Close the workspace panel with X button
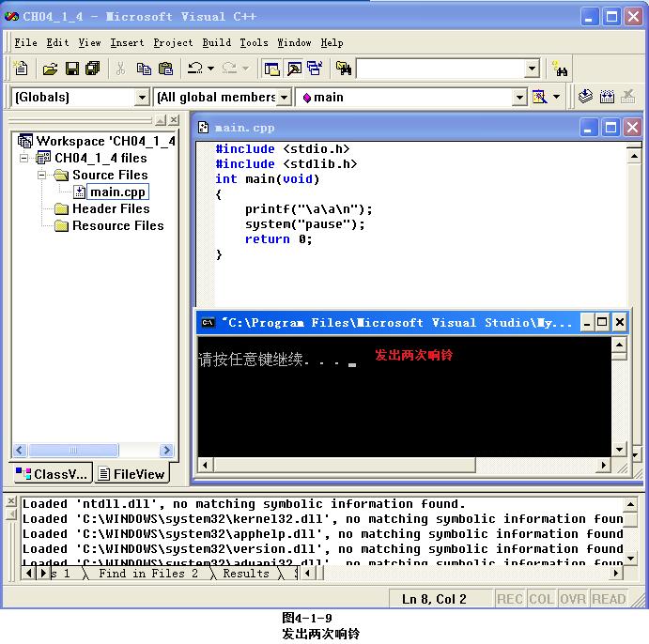Viewport: 649px width, 644px height. 175,120
